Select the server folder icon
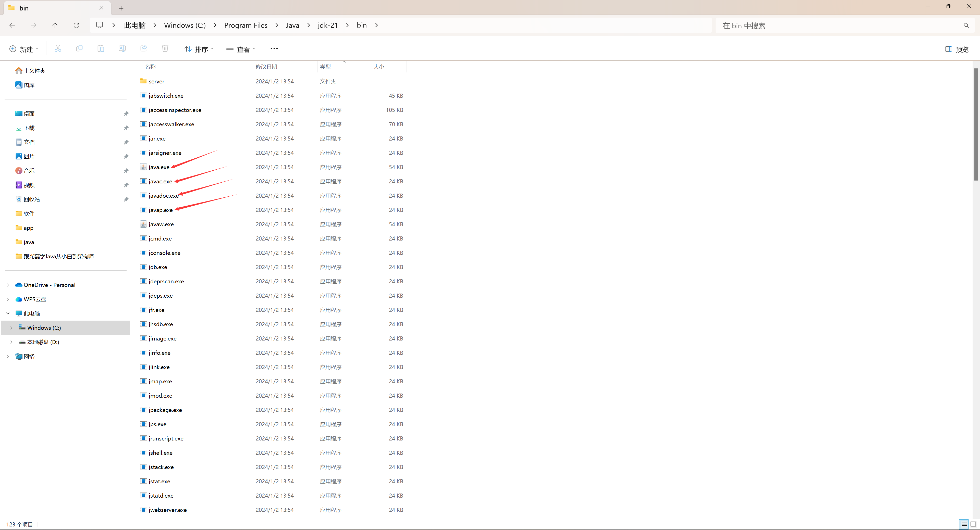Image resolution: width=980 pixels, height=530 pixels. coord(143,81)
